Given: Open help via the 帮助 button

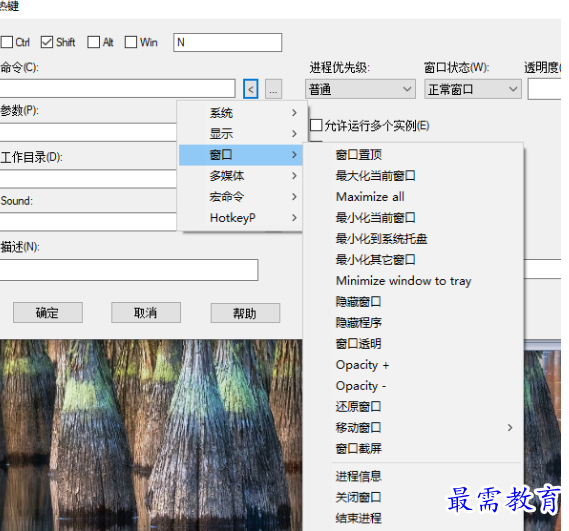Looking at the screenshot, I should tap(245, 313).
